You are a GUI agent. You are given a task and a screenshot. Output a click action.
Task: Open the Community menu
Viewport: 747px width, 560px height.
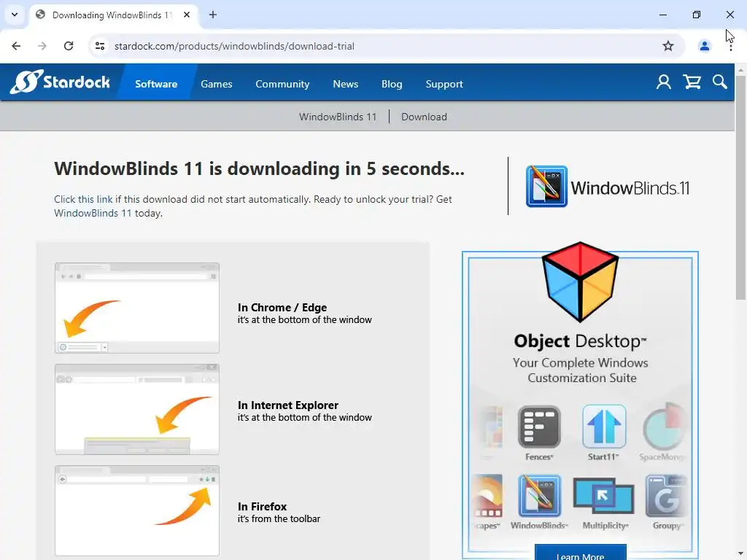point(282,84)
